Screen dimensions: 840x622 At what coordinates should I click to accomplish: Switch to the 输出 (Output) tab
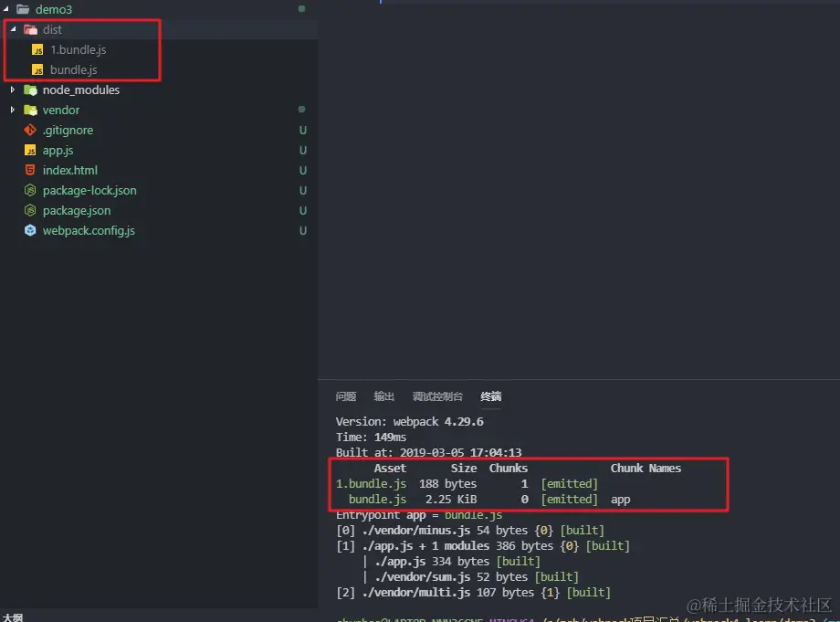383,396
